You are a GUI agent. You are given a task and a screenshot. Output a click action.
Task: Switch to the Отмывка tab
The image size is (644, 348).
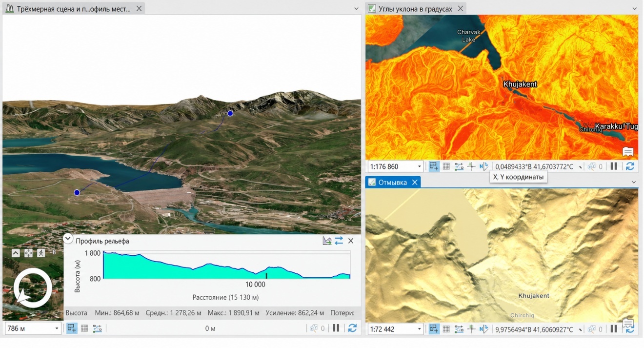coord(393,183)
